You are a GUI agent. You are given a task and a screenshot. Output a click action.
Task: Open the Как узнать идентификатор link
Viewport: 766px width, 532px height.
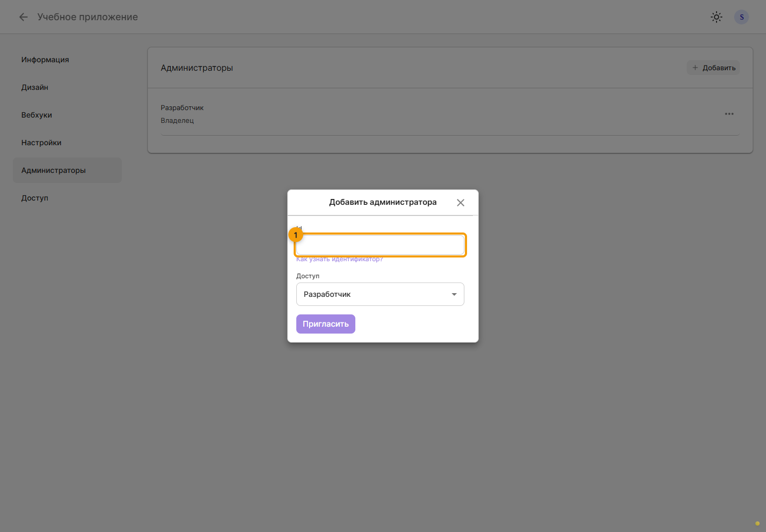tap(339, 259)
